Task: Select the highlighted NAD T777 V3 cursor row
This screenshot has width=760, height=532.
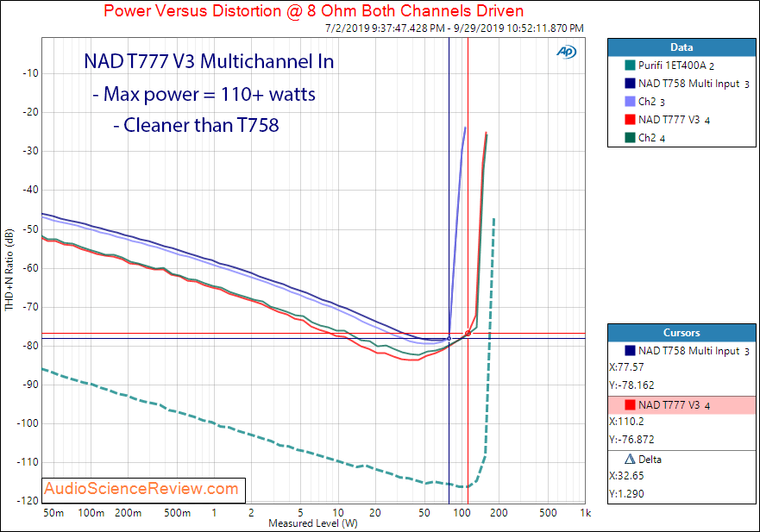Action: (x=681, y=405)
